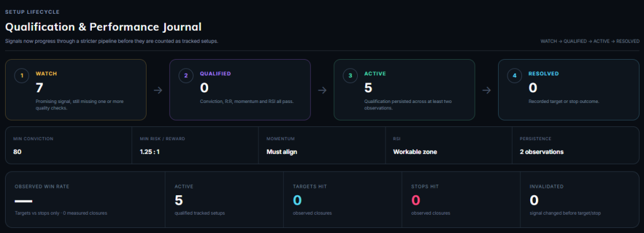Viewport: 644px width, 233px height.
Task: Click 'Recorded target or stop outcome' text
Action: click(564, 101)
